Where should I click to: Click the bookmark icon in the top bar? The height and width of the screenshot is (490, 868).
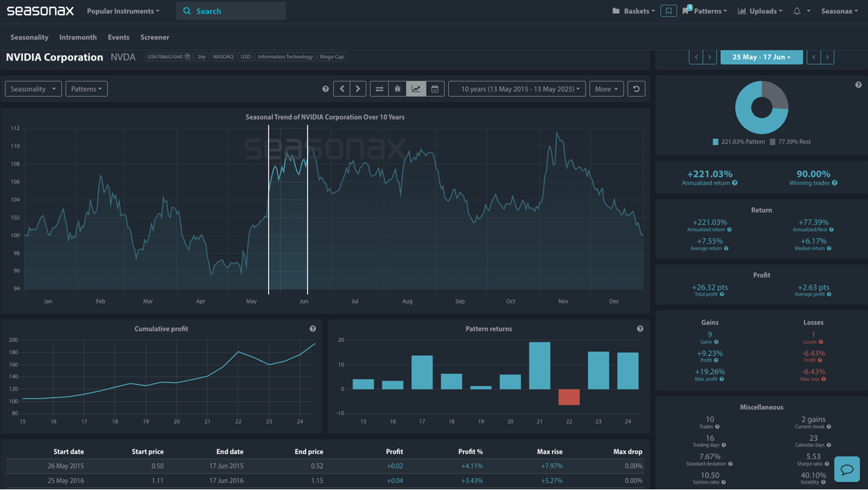click(668, 11)
